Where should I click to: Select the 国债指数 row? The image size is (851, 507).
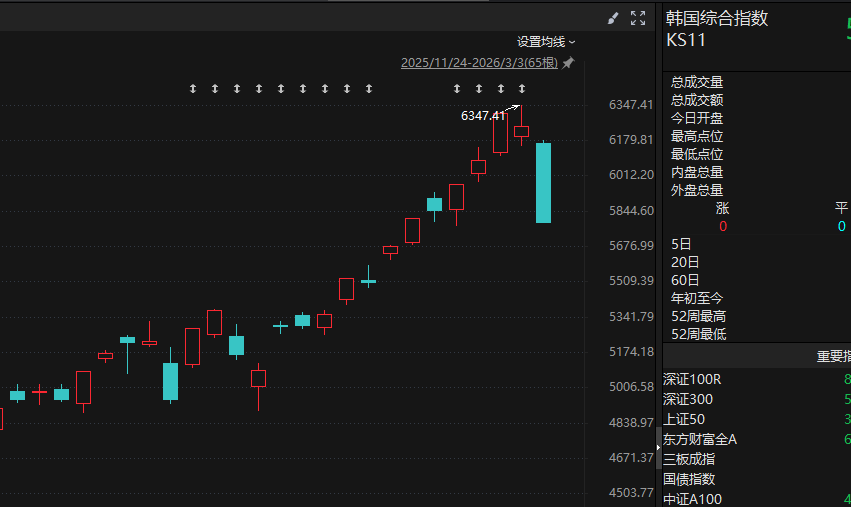[689, 479]
